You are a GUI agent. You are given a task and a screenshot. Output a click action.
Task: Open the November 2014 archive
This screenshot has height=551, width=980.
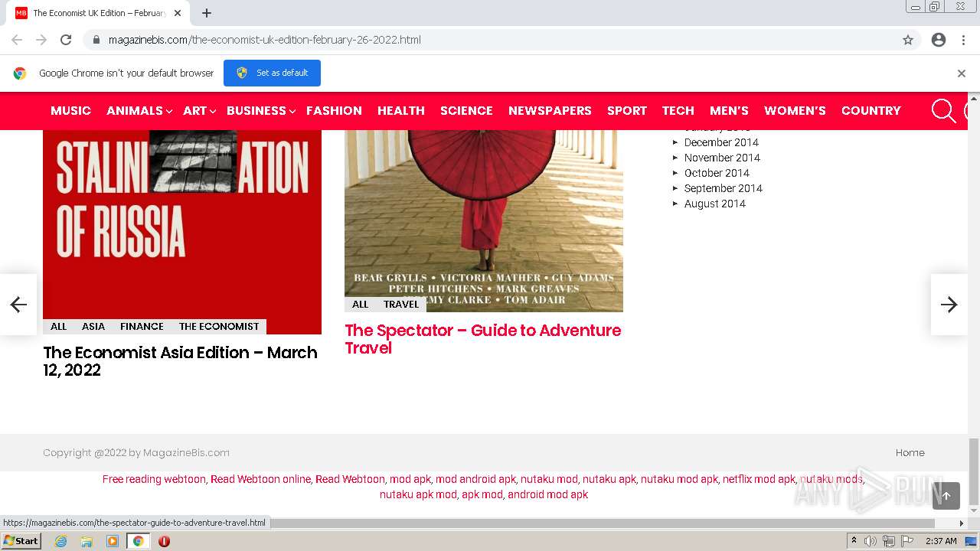(x=722, y=158)
